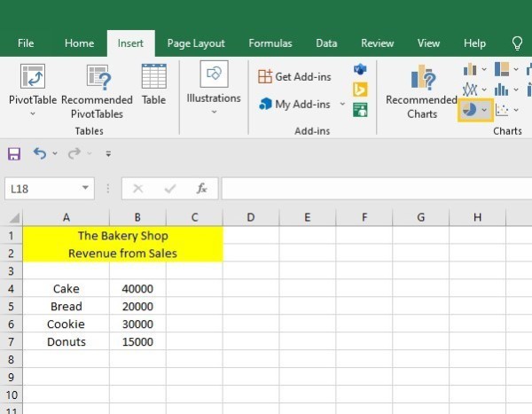Select row 4 header

[11, 288]
